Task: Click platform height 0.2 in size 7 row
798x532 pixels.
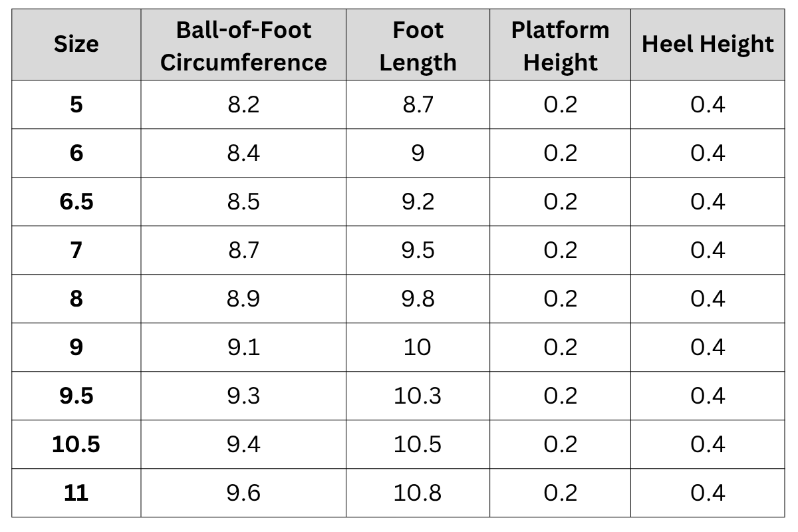Action: click(x=560, y=250)
